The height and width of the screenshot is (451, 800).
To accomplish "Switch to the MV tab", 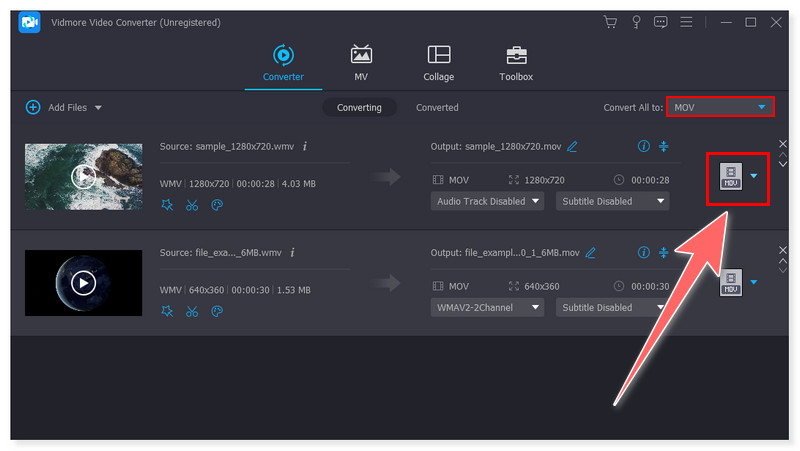I will 360,62.
